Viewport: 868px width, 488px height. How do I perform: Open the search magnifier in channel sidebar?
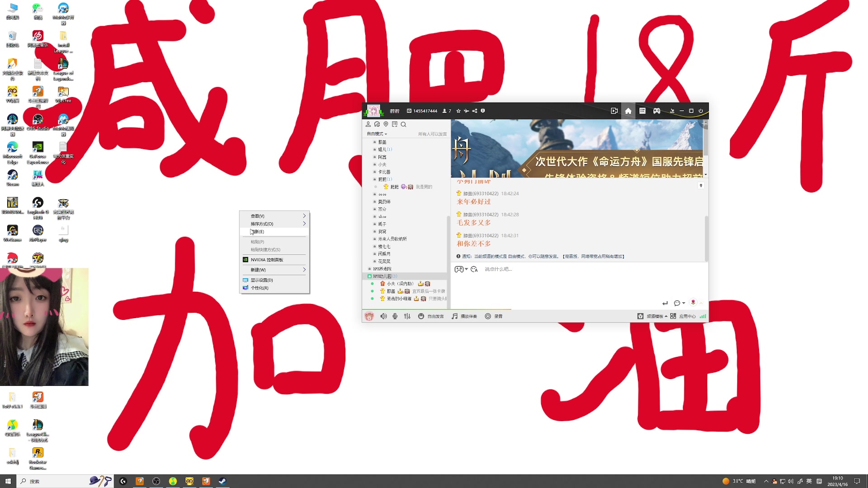tap(403, 124)
